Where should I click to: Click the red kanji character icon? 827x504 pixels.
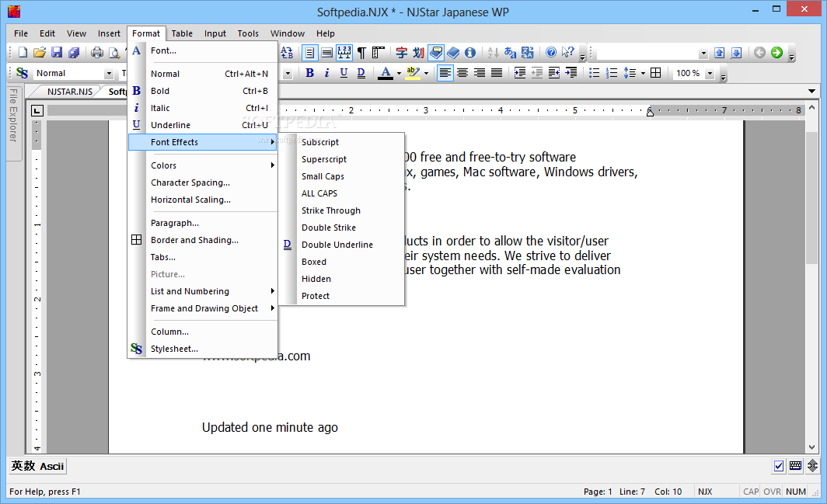(x=401, y=52)
